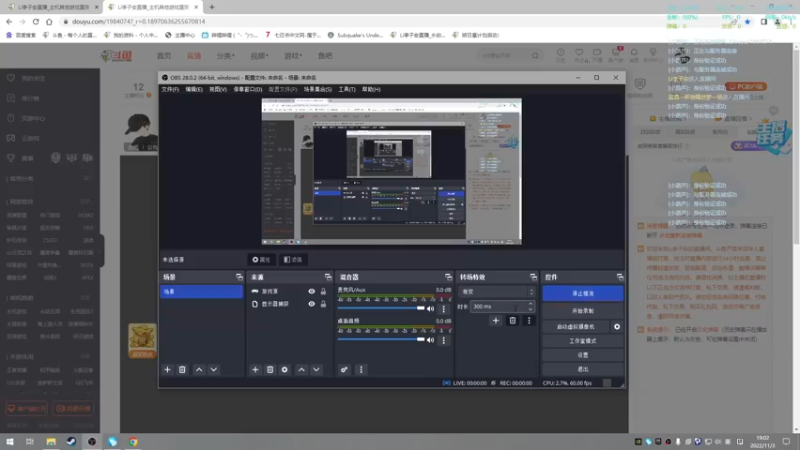This screenshot has width=800, height=450.
Task: Remove scene transition using trash icon
Action: coord(513,320)
